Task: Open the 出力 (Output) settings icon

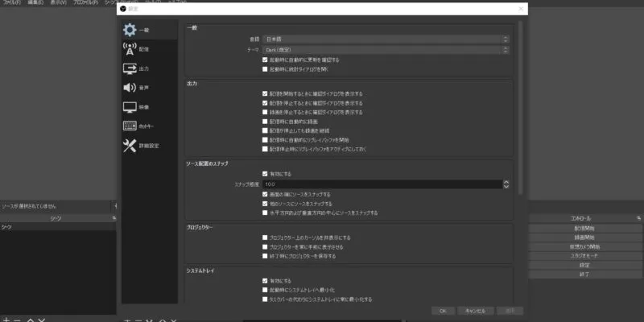Action: pos(130,68)
